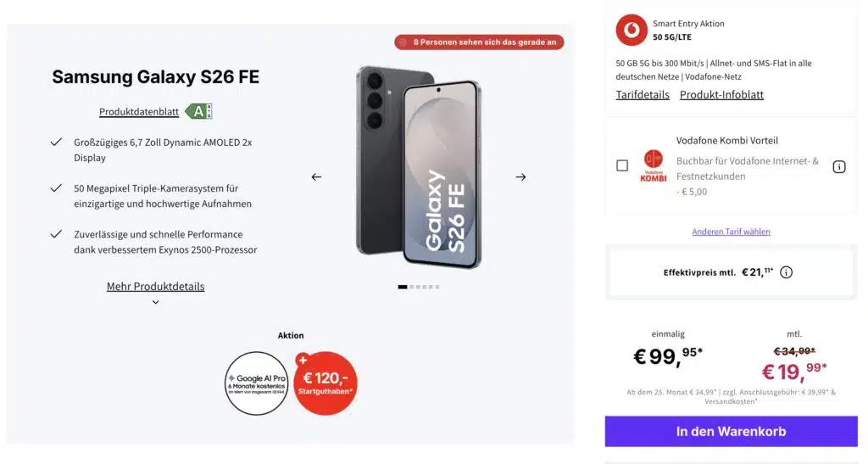Click the Google AI Pro promotion badge
The image size is (868, 464).
[257, 383]
